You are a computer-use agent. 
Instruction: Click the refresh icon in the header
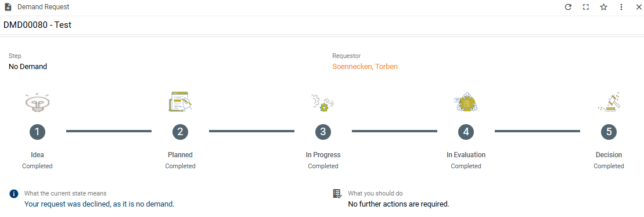click(568, 7)
